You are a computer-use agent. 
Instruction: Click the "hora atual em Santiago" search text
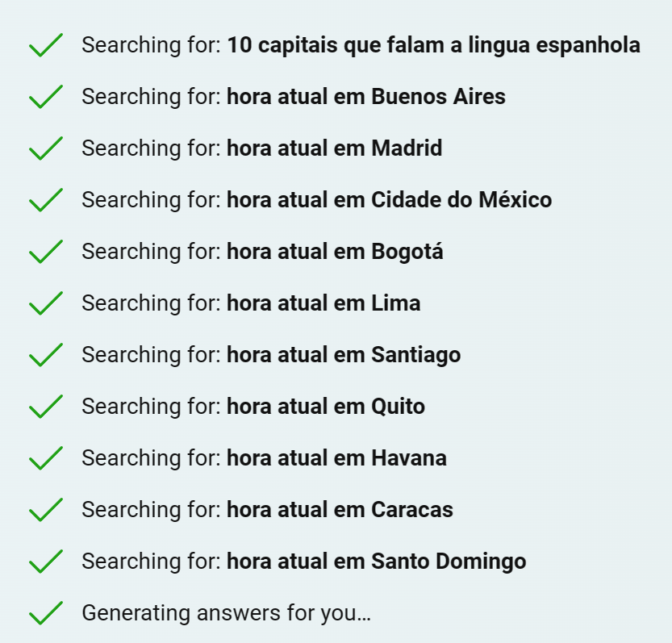tap(344, 355)
